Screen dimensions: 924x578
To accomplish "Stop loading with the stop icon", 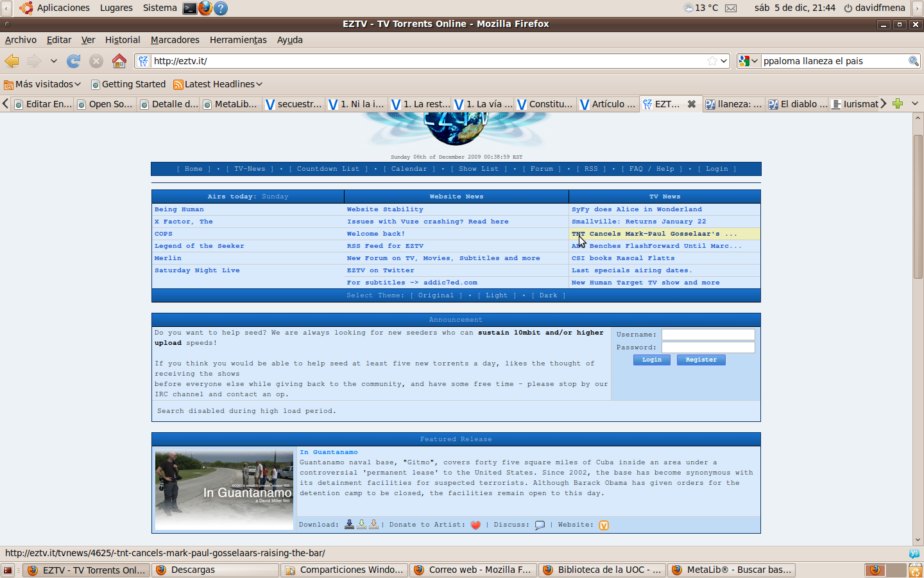I will coord(96,61).
